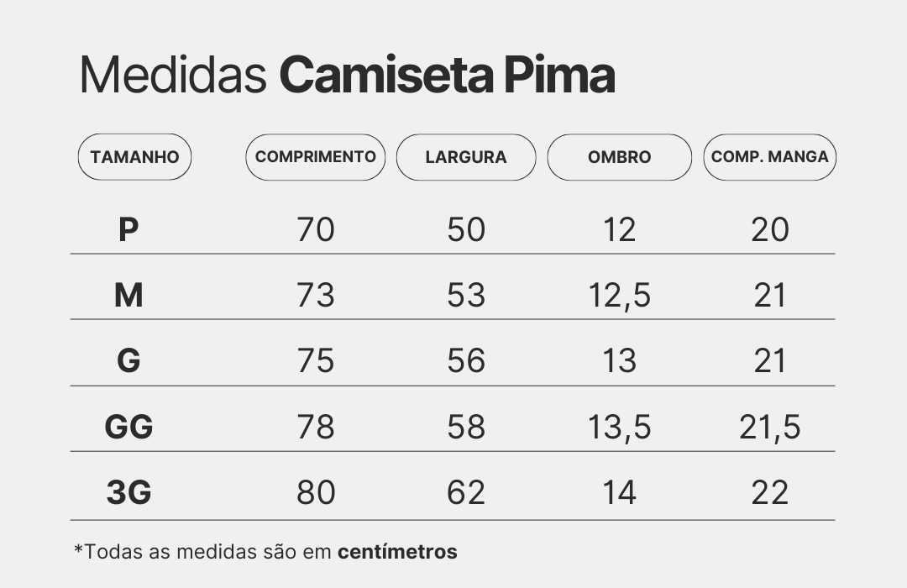Select width value 53 for size M
Image resolution: width=907 pixels, height=588 pixels.
pyautogui.click(x=466, y=295)
